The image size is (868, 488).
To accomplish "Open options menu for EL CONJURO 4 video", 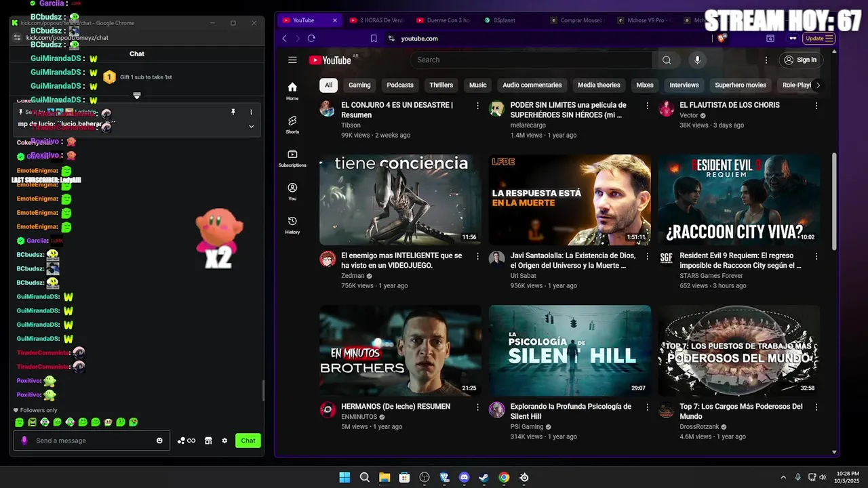I will pos(478,106).
